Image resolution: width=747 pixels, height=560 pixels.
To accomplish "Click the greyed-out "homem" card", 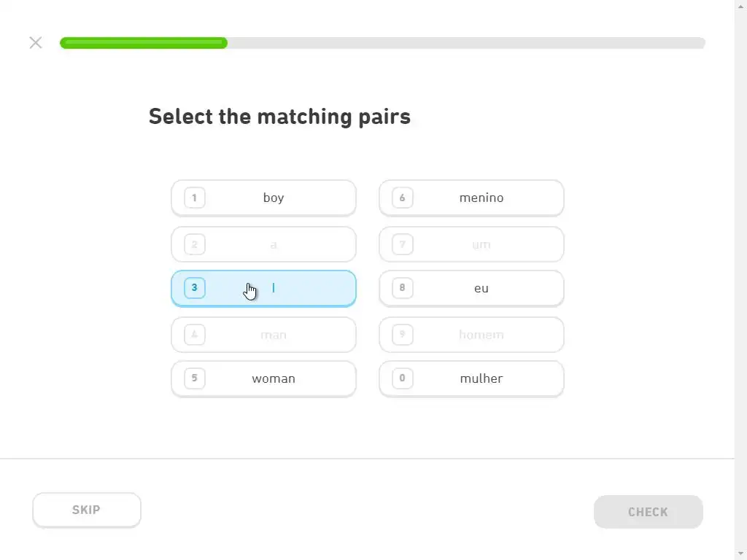I will pos(471,335).
